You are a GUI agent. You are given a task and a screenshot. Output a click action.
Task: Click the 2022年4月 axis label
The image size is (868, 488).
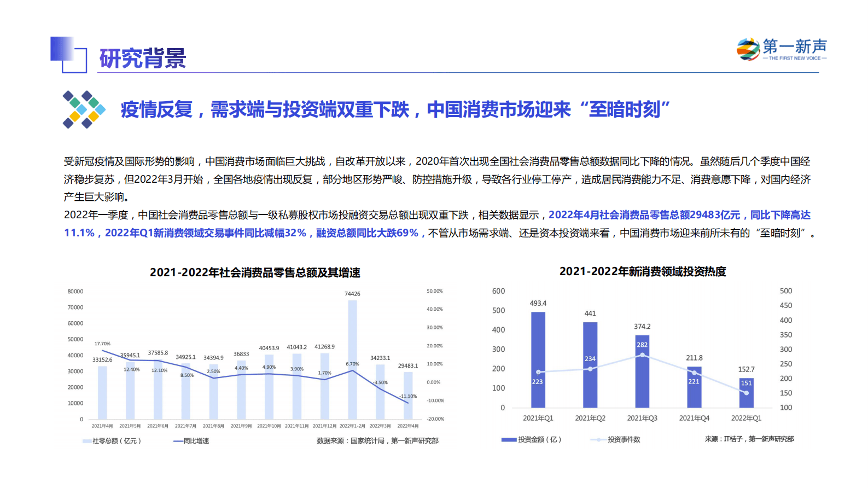[408, 426]
